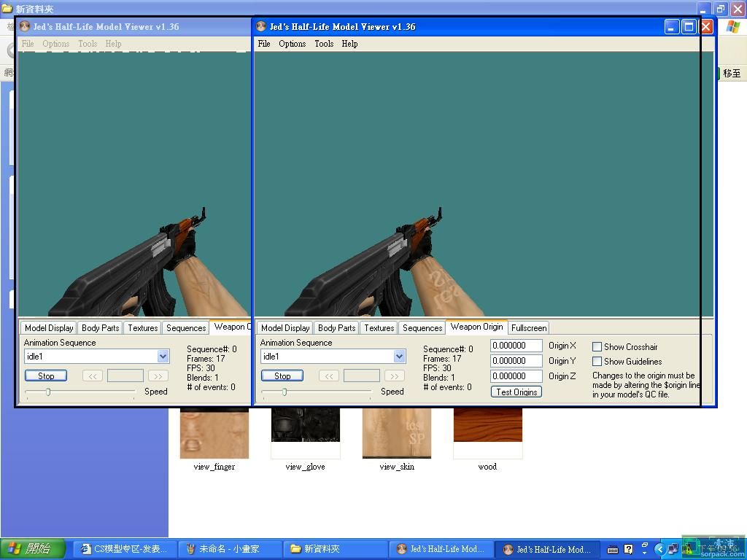747x560 pixels.
Task: Open the view_finger texture thumbnail
Action: pyautogui.click(x=214, y=433)
